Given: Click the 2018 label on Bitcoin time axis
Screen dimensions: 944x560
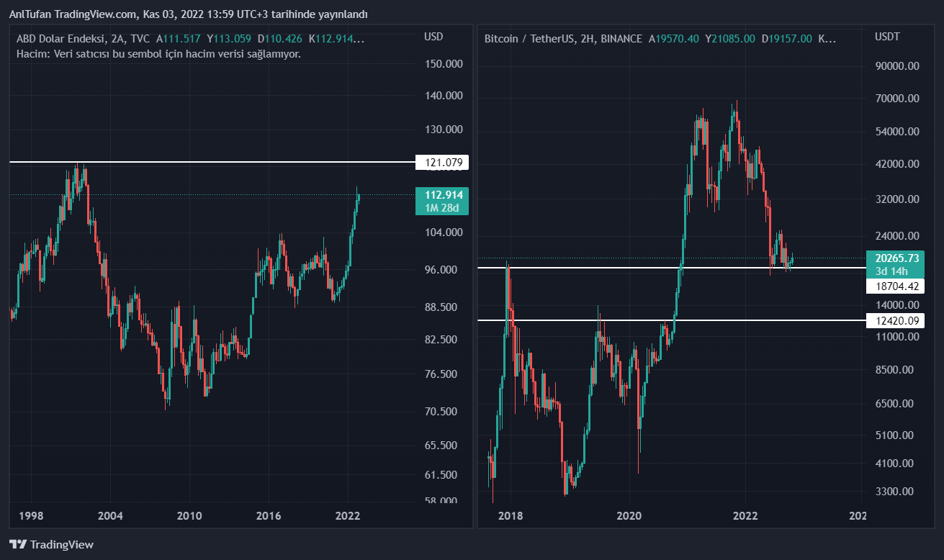Looking at the screenshot, I should (511, 516).
